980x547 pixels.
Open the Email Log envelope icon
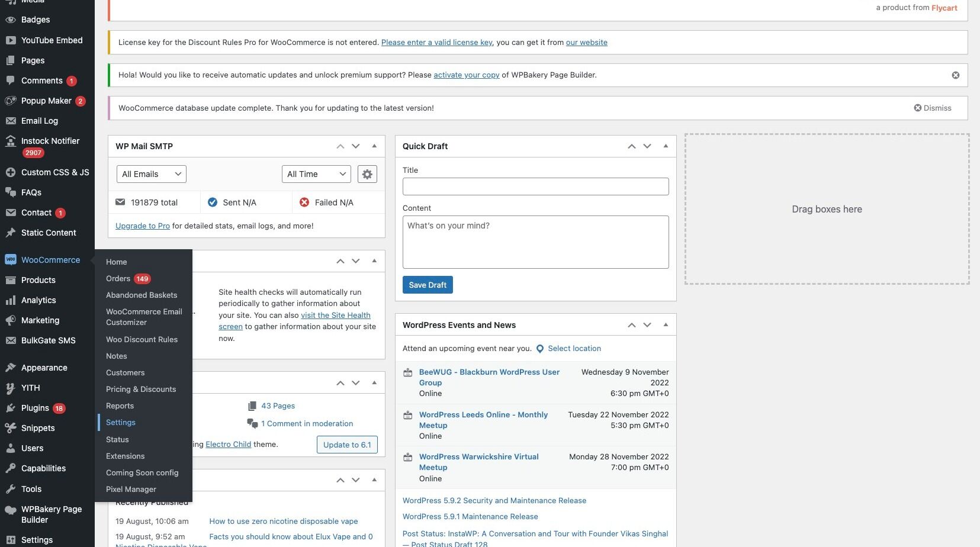[10, 121]
